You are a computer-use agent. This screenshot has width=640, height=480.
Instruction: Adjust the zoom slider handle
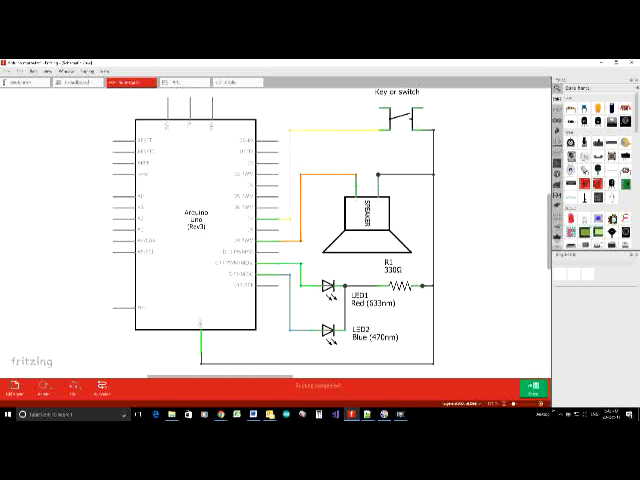click(513, 404)
